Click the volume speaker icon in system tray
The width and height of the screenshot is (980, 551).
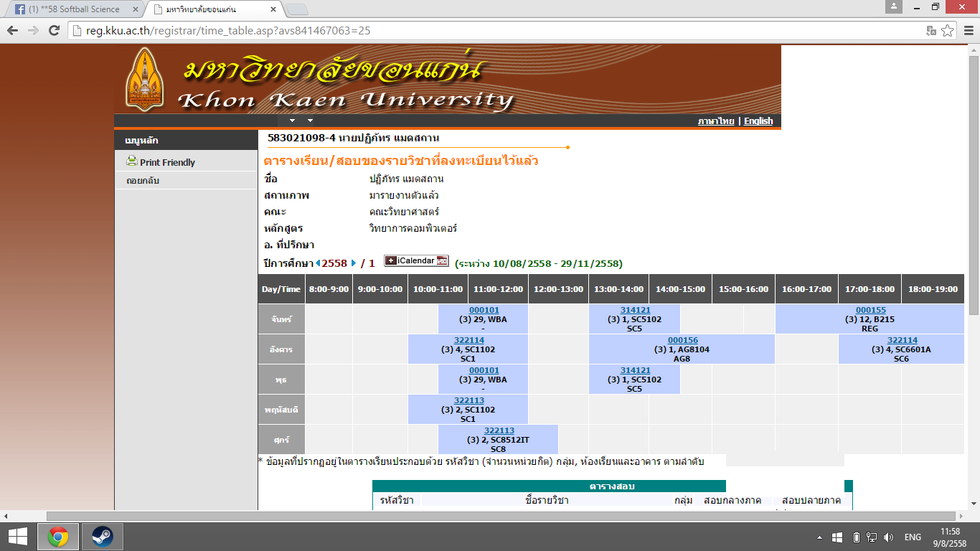click(888, 537)
